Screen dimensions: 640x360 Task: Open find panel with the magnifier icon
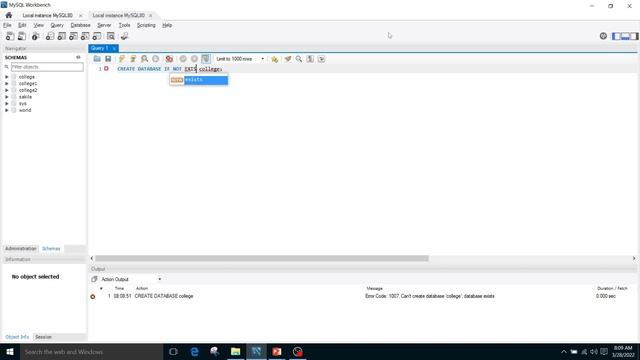point(299,59)
